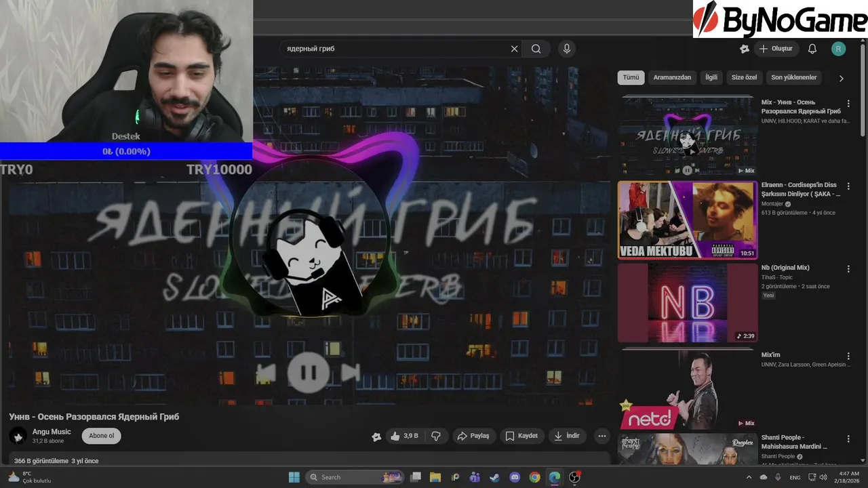Like the video (3,9 B)

[404, 436]
